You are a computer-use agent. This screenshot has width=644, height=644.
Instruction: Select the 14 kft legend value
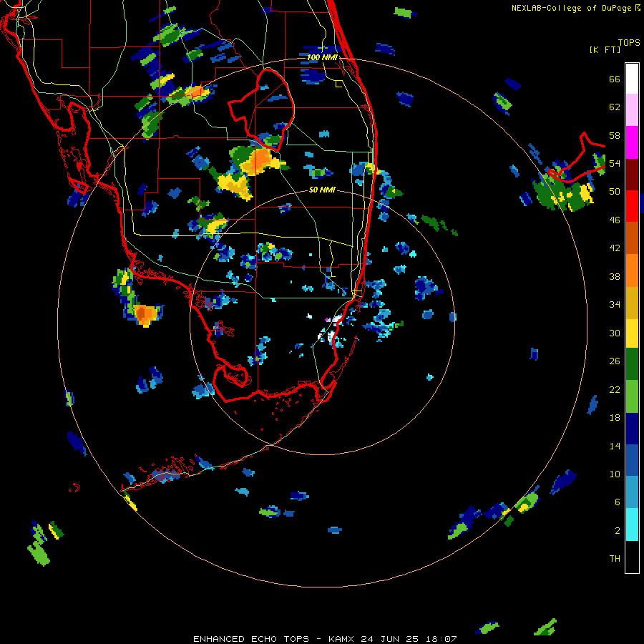(615, 446)
